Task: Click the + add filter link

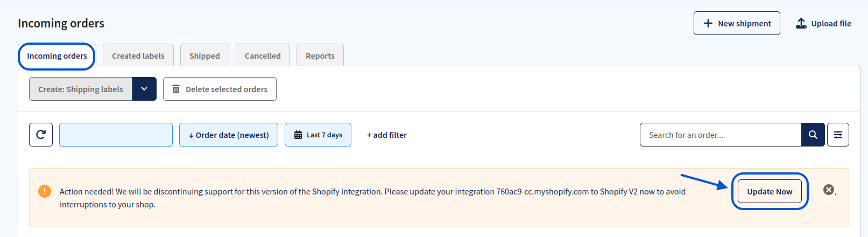Action: point(387,135)
